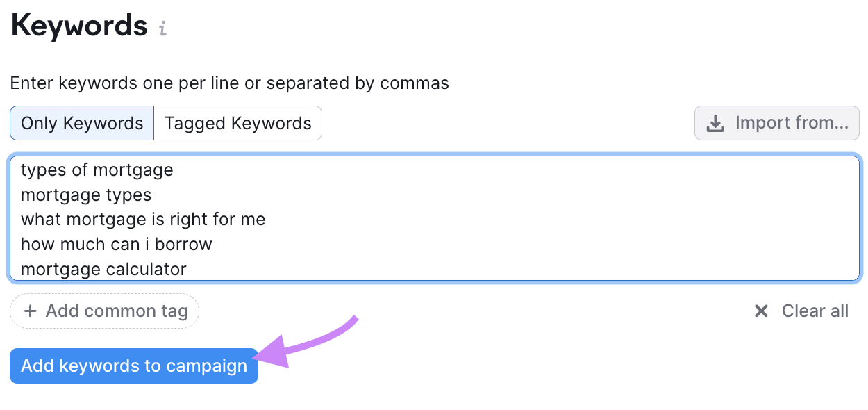Click the info icon beside Keywords heading

(162, 28)
